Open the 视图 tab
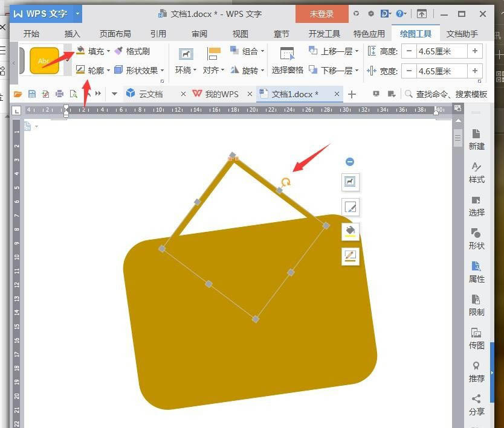The width and height of the screenshot is (504, 428). point(240,34)
